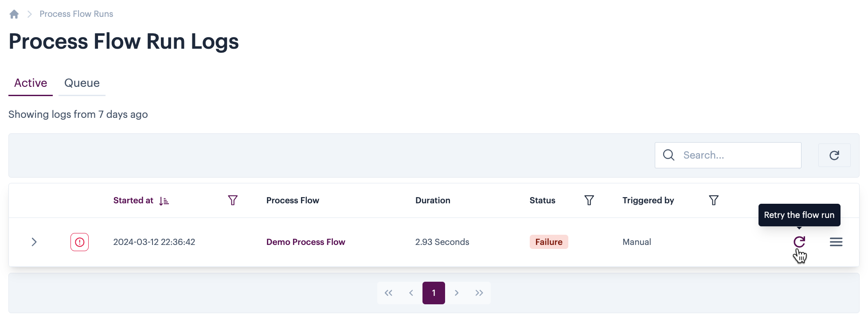Open the Triggered by column filter
Viewport: 868px width, 326px height.
click(x=714, y=201)
